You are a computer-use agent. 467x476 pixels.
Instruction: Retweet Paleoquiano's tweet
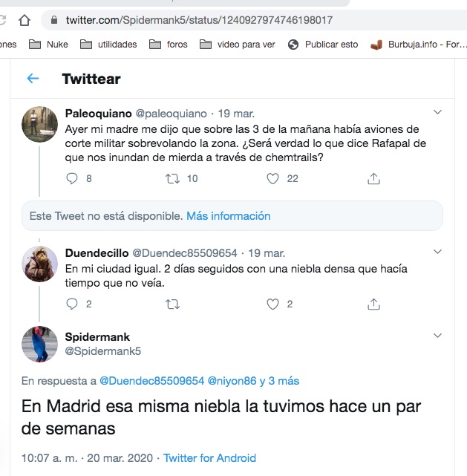(172, 178)
